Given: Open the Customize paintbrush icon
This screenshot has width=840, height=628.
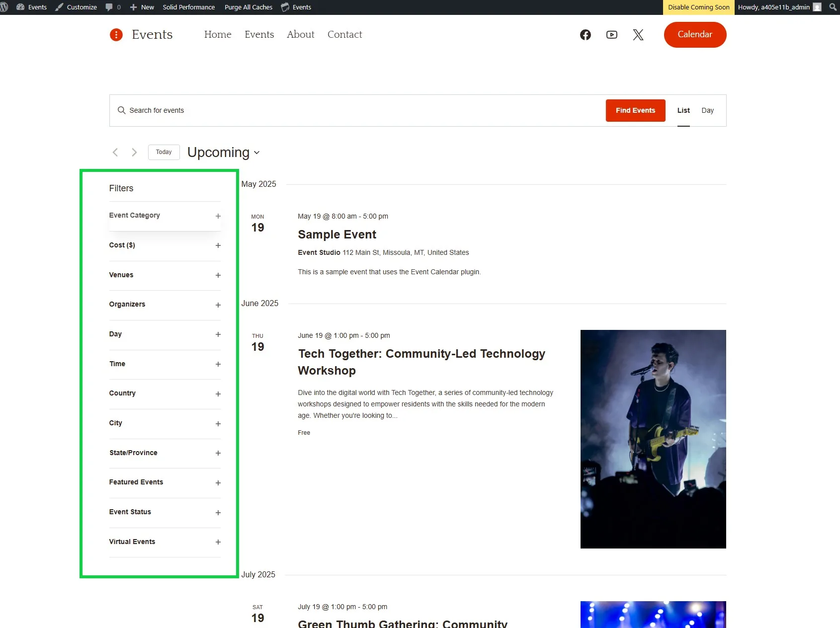Looking at the screenshot, I should point(60,7).
